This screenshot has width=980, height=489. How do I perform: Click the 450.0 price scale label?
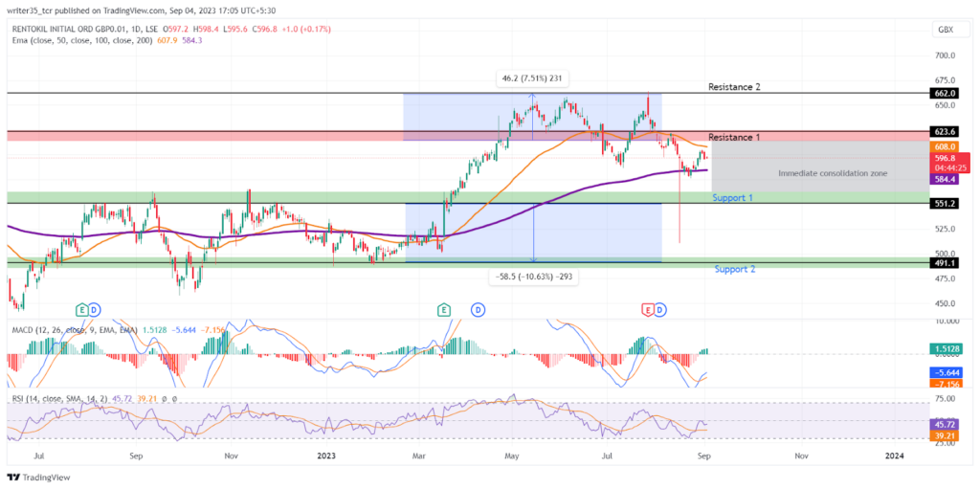(943, 303)
